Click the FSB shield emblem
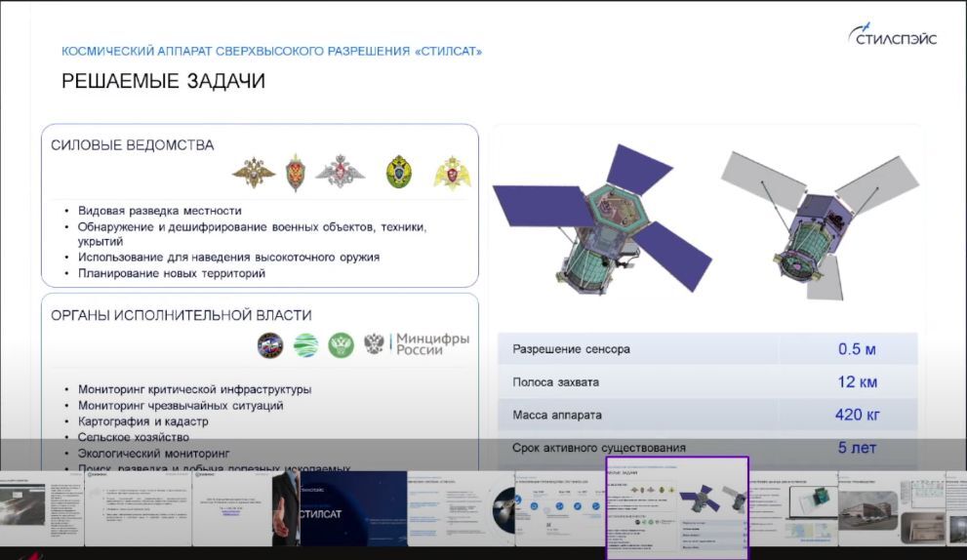Image resolution: width=967 pixels, height=560 pixels. (296, 172)
